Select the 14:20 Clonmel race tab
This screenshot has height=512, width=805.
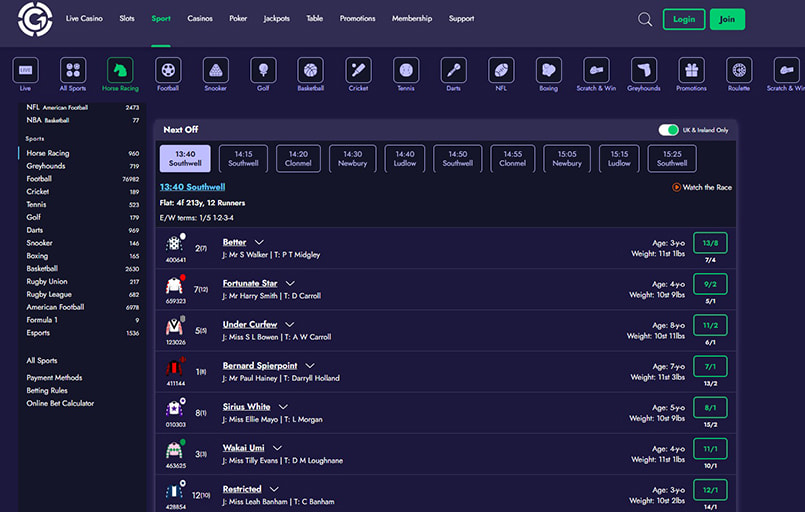click(x=298, y=158)
